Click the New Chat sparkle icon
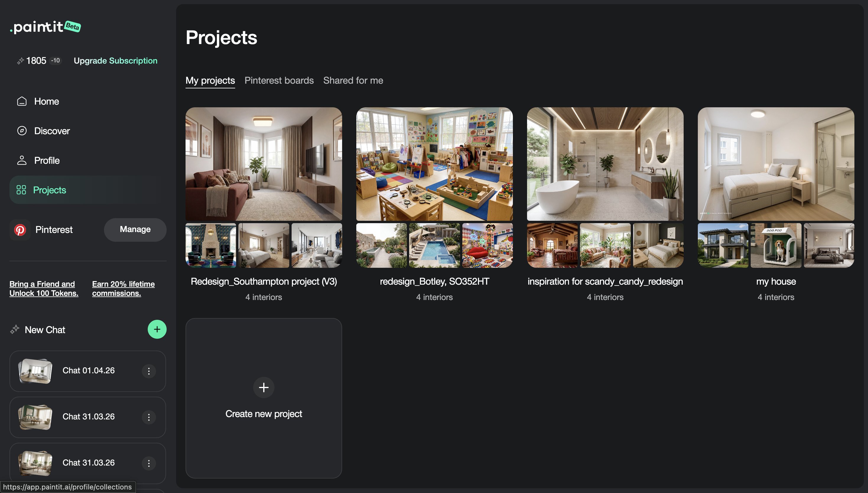Screen dimensions: 868x493 point(15,329)
